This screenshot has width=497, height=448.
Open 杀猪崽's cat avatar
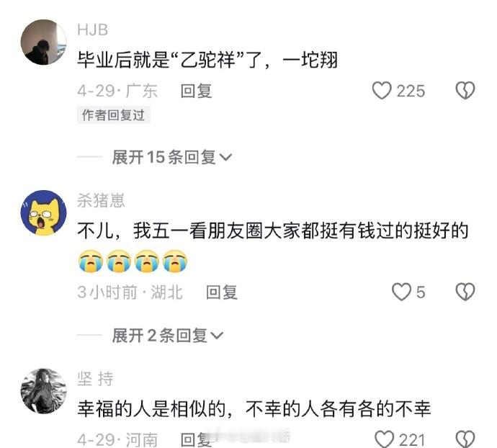[x=43, y=213]
